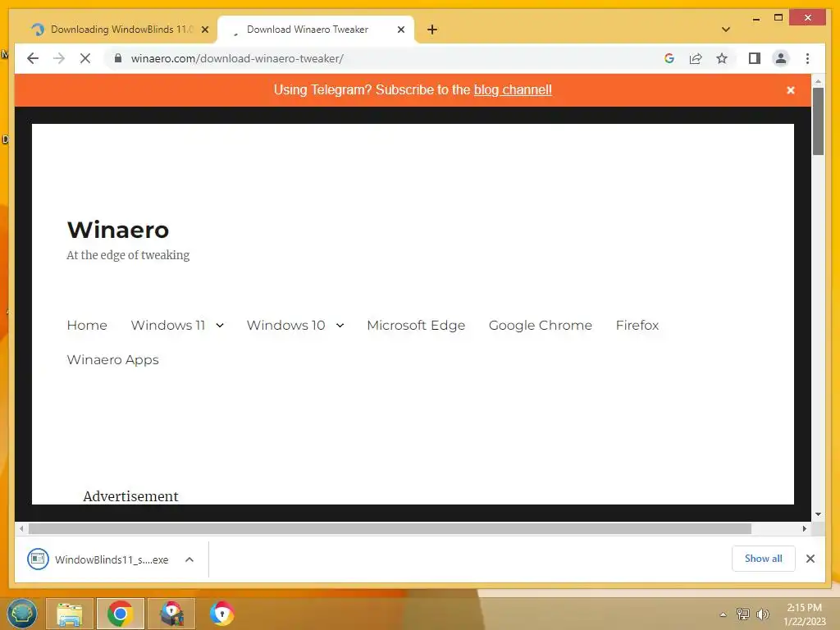Open Winaero Apps menu item
The height and width of the screenshot is (630, 840).
coord(112,359)
